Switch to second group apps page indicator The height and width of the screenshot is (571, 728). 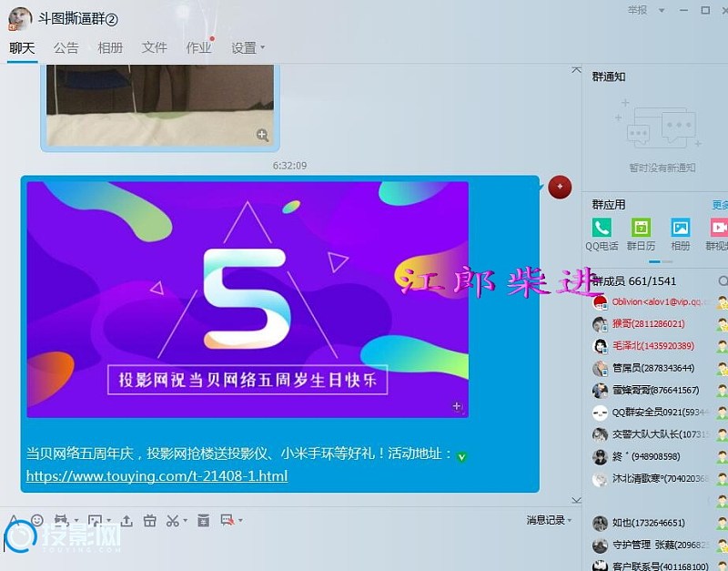(x=667, y=261)
